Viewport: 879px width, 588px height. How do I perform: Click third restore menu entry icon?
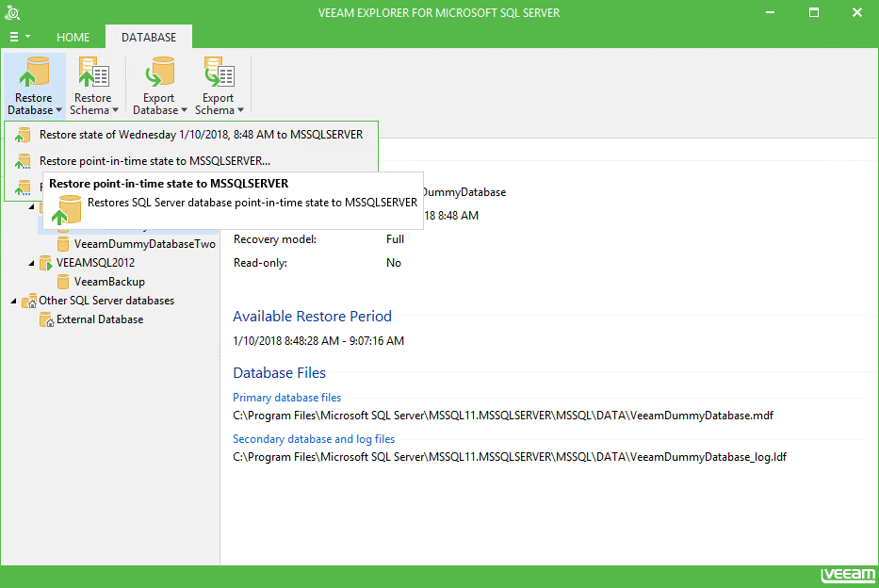point(23,188)
